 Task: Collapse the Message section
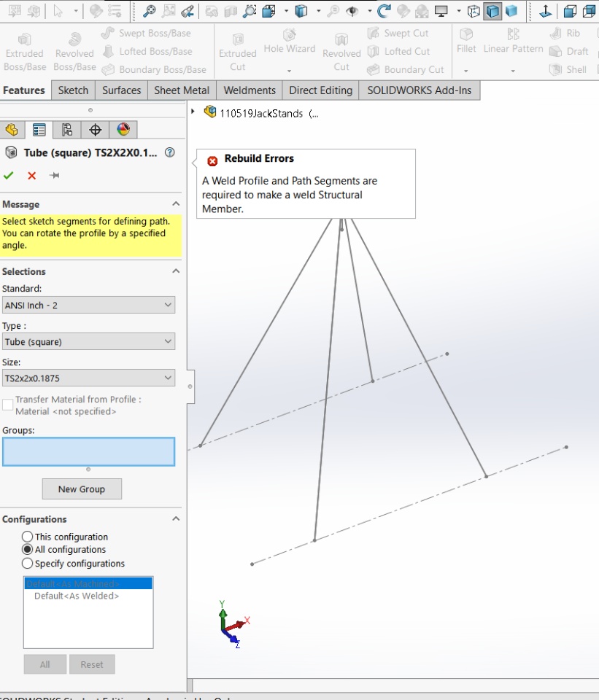pos(176,204)
